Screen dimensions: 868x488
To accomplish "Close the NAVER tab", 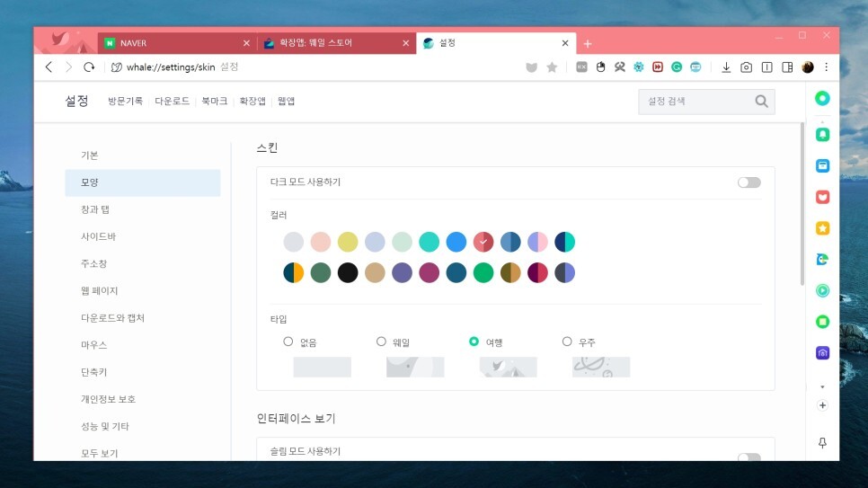I will 246,43.
